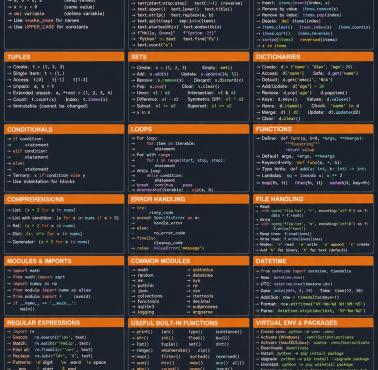Image resolution: width=378 pixels, height=370 pixels.
Task: Select 'collections' in Common Modules
Action: click(147, 296)
